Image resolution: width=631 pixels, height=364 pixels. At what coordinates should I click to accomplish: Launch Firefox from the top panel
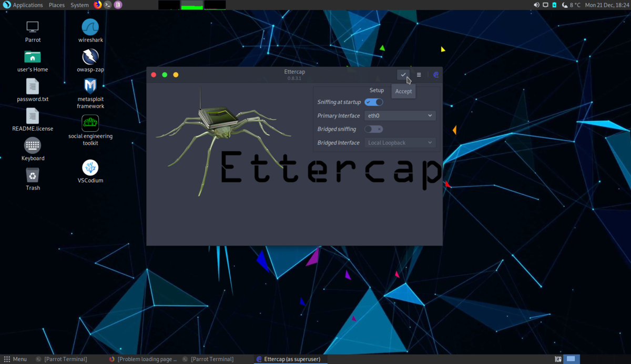[x=98, y=5]
